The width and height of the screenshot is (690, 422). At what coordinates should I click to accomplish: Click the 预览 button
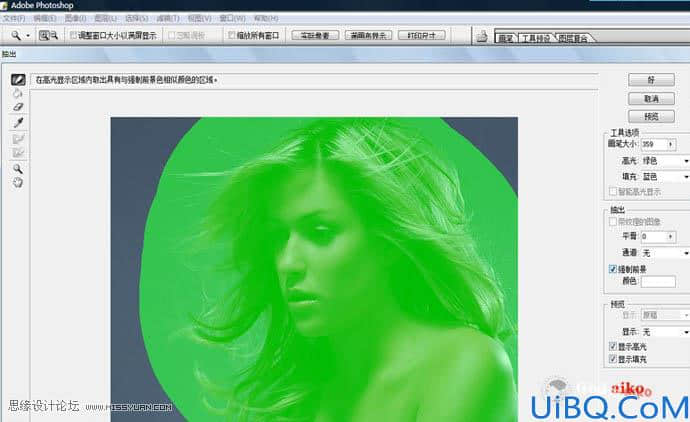pos(651,117)
